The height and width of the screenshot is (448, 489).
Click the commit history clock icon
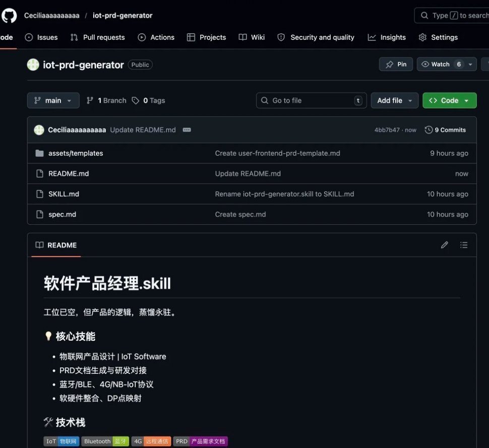[428, 130]
